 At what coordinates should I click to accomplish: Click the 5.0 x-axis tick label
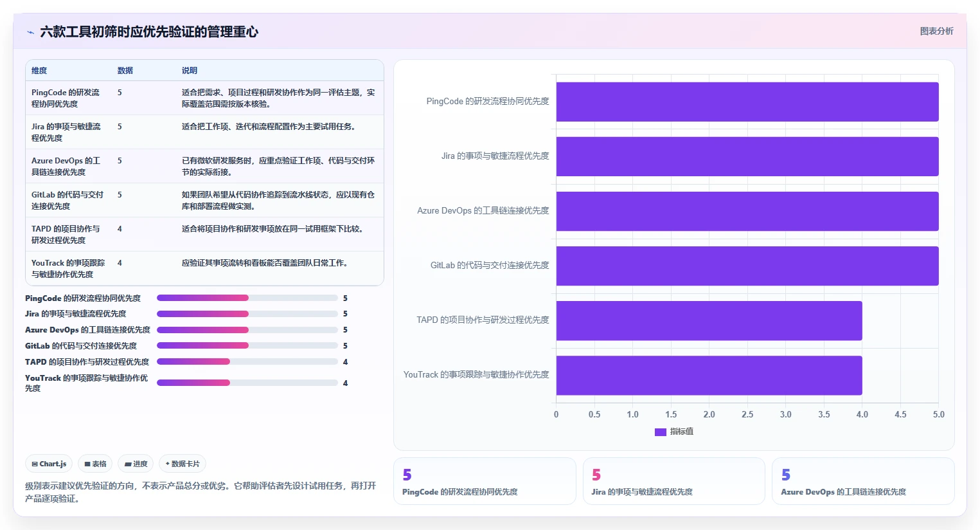tap(939, 415)
